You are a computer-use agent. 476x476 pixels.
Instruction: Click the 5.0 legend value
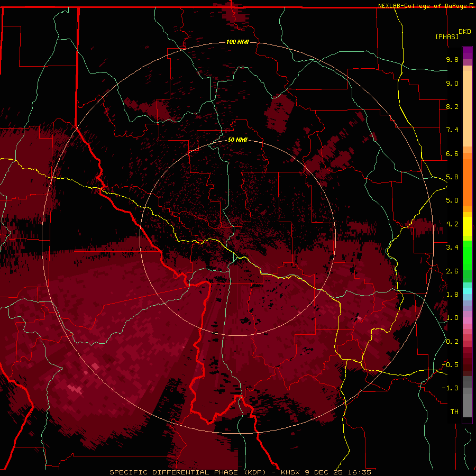[x=452, y=200]
